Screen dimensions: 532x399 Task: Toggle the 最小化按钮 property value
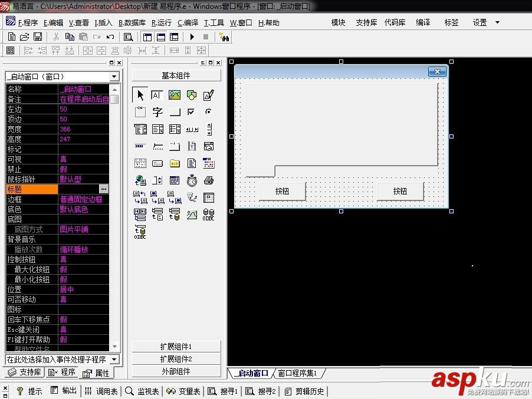tap(84, 279)
